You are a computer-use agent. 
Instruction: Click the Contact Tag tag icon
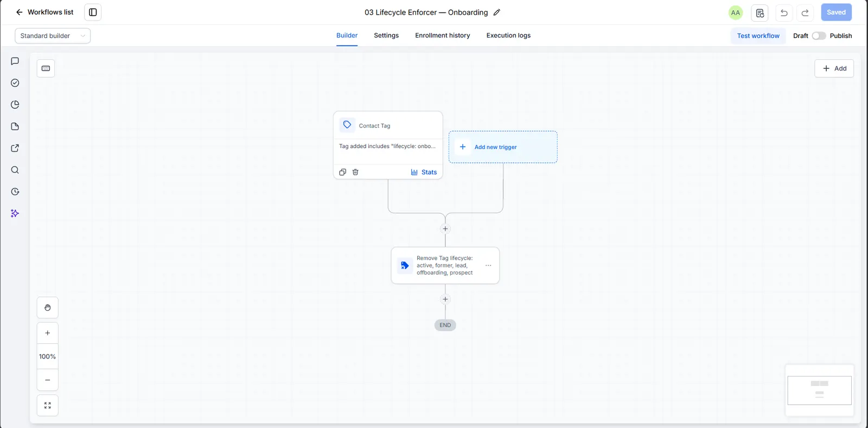347,125
